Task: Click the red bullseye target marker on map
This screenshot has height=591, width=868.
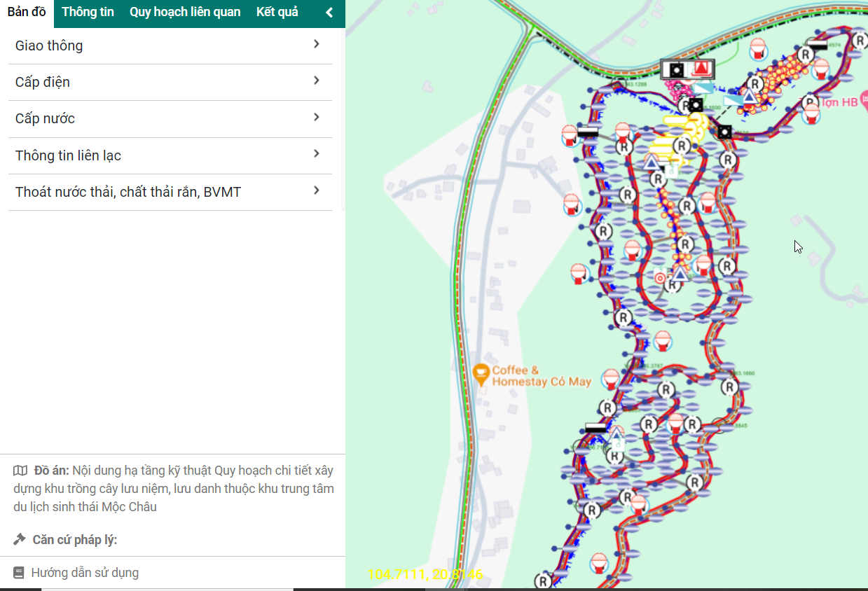Action: (659, 278)
